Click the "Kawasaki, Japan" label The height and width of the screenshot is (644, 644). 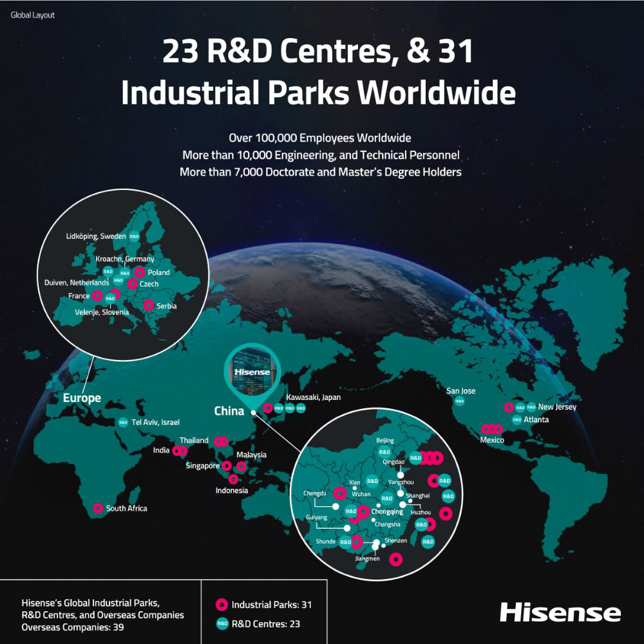pos(314,397)
